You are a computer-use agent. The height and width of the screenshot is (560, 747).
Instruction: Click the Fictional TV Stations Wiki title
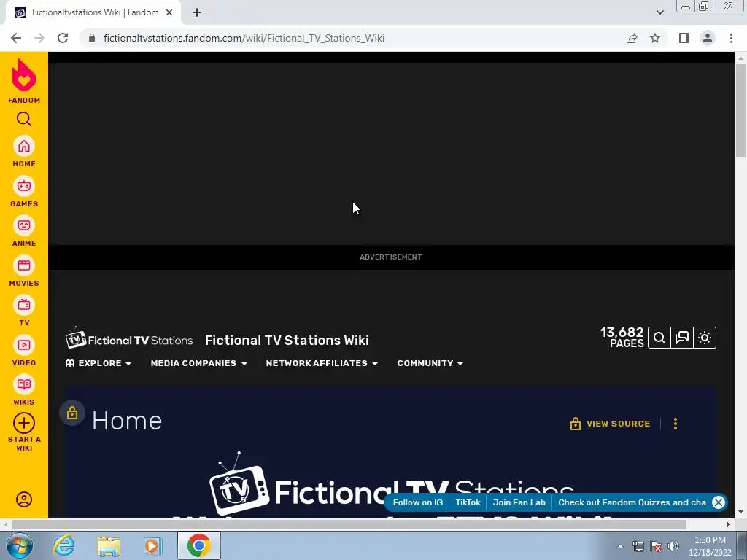(287, 340)
